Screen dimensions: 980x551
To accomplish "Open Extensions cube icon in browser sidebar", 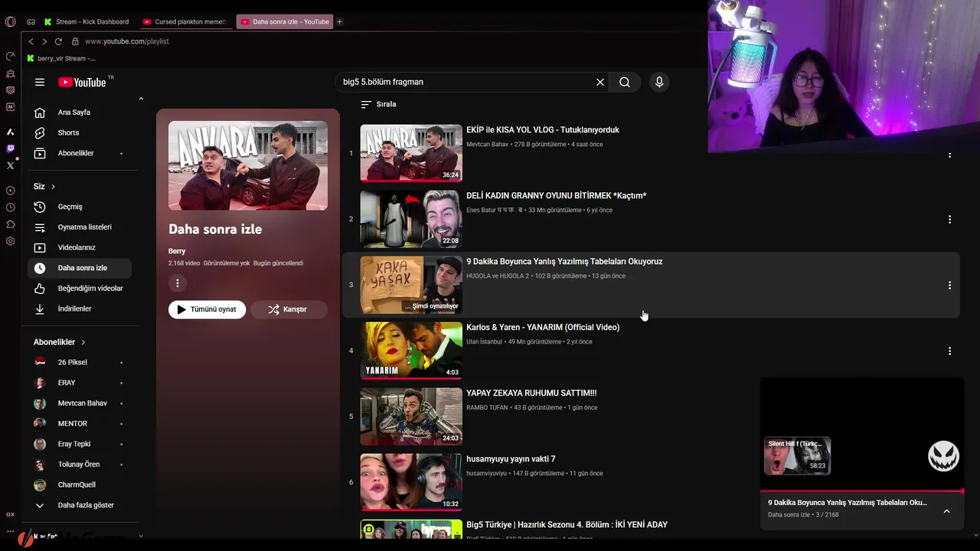I will (x=10, y=224).
